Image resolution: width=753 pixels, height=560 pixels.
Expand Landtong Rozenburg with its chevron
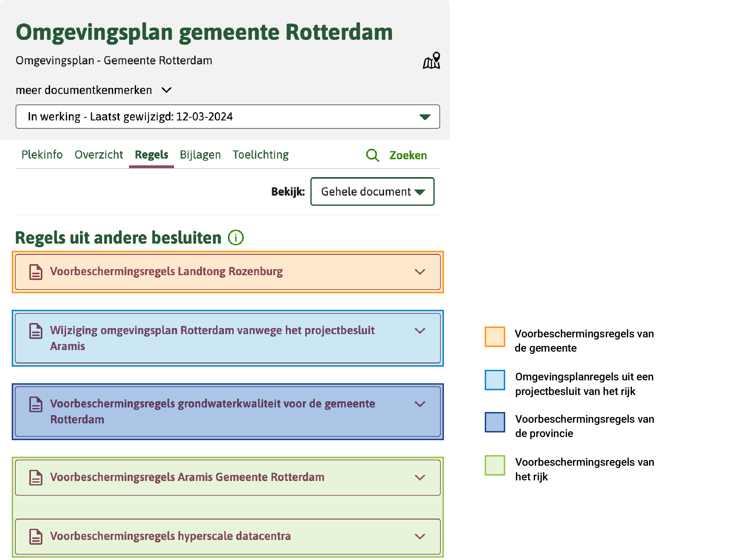[x=420, y=272]
